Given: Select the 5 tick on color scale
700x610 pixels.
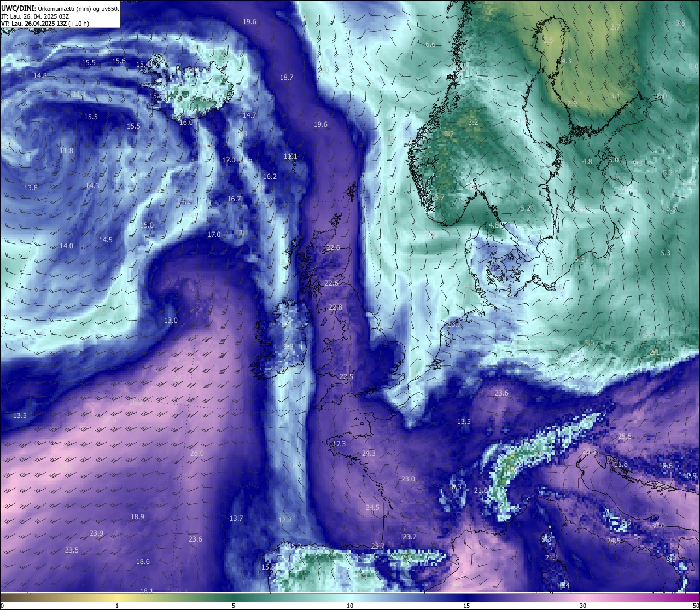Looking at the screenshot, I should point(234,606).
